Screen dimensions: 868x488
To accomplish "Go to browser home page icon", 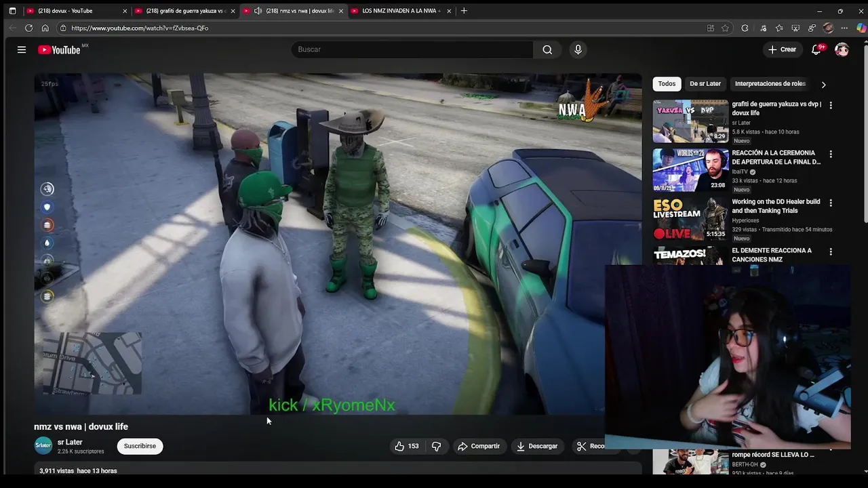I will 45,28.
